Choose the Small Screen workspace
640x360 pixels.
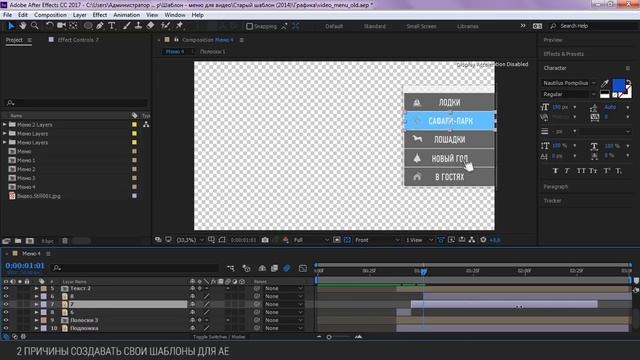[x=421, y=26]
